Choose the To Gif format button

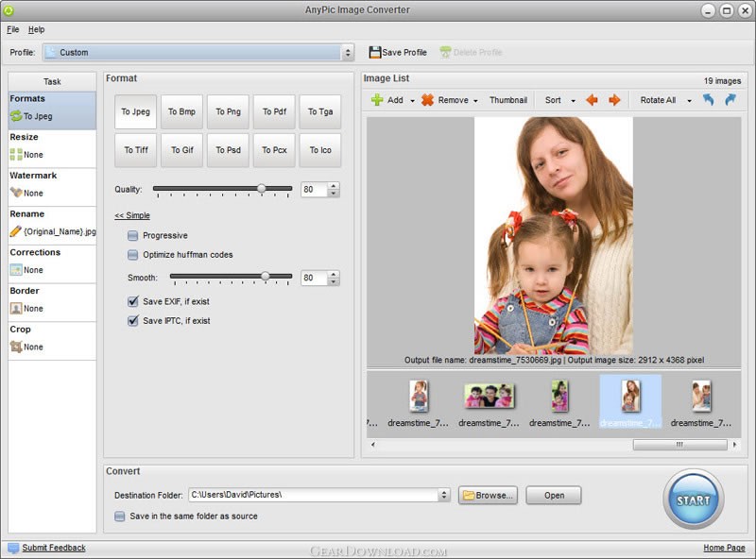tap(181, 150)
